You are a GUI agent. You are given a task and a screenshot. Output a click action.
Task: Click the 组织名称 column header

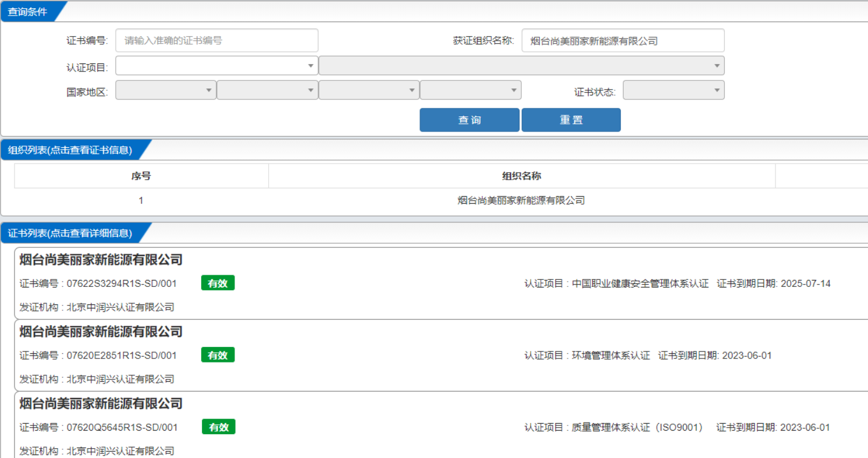click(522, 176)
